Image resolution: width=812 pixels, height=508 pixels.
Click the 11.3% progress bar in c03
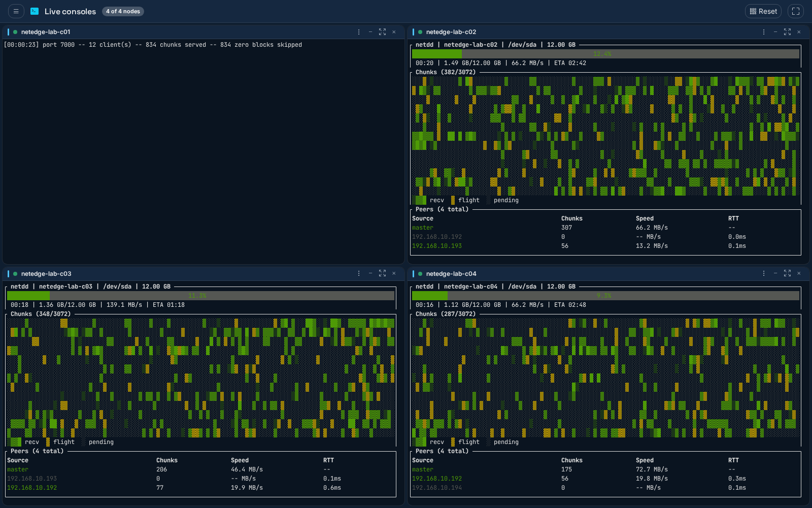pyautogui.click(x=200, y=296)
